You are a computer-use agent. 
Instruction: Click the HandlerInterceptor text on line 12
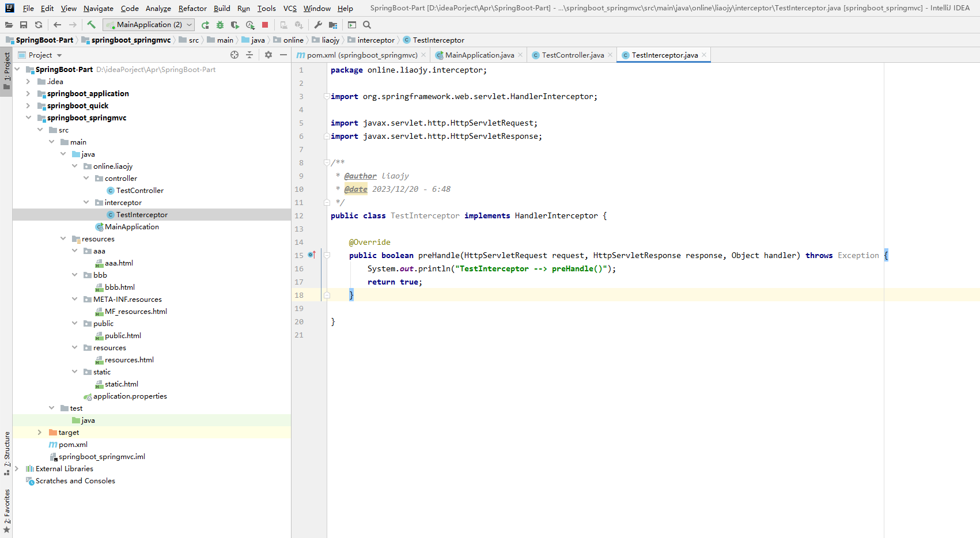tap(556, 216)
